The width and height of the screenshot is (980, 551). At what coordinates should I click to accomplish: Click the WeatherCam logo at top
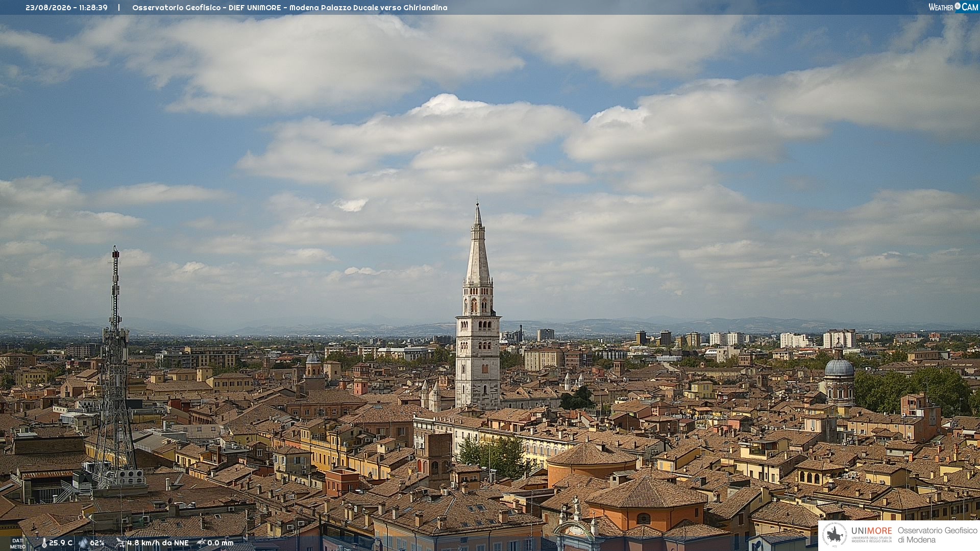[x=953, y=7]
